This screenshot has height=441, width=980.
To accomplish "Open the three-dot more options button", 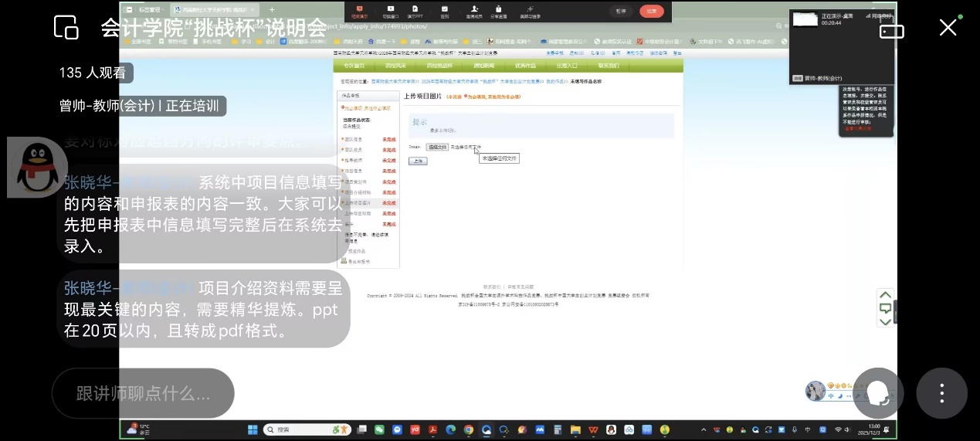I will click(x=941, y=393).
